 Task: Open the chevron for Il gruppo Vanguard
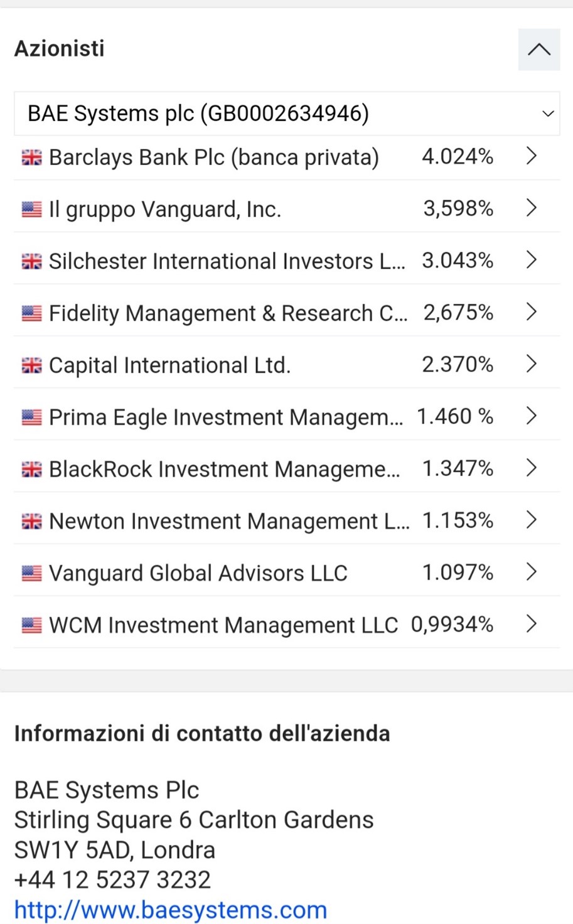click(x=531, y=208)
